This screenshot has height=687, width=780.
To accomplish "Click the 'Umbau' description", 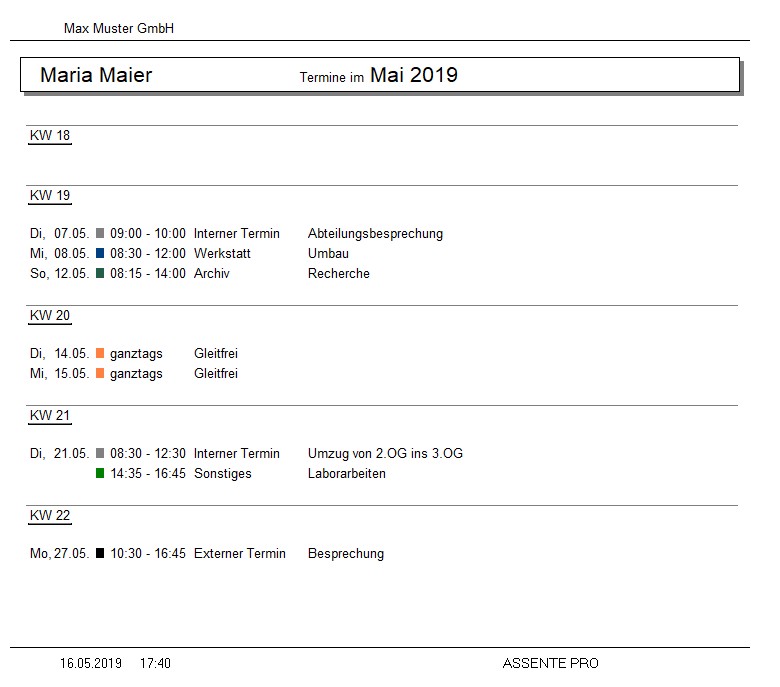I will (x=328, y=253).
